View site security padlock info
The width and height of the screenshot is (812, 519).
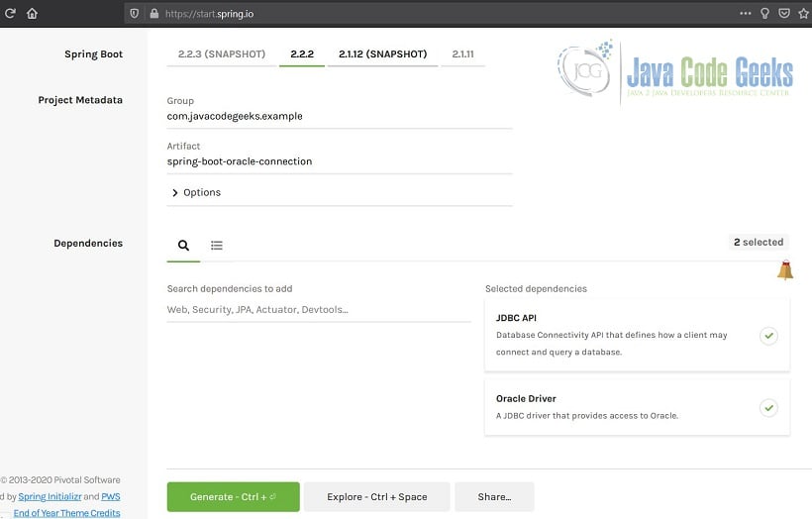coord(153,14)
